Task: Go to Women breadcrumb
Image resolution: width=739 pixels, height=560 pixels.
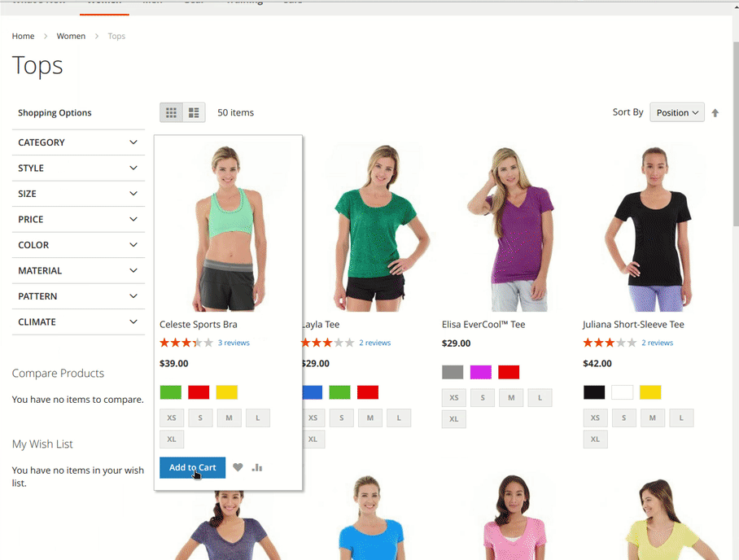Action: tap(71, 37)
